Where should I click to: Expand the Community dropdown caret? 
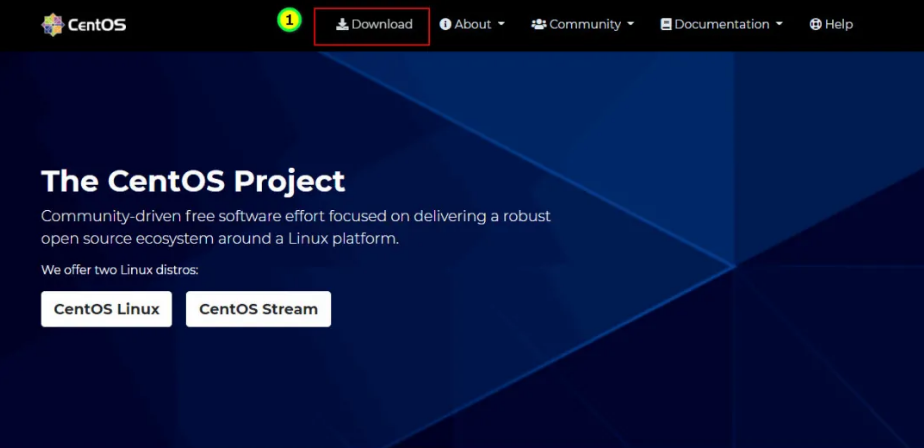[631, 25]
